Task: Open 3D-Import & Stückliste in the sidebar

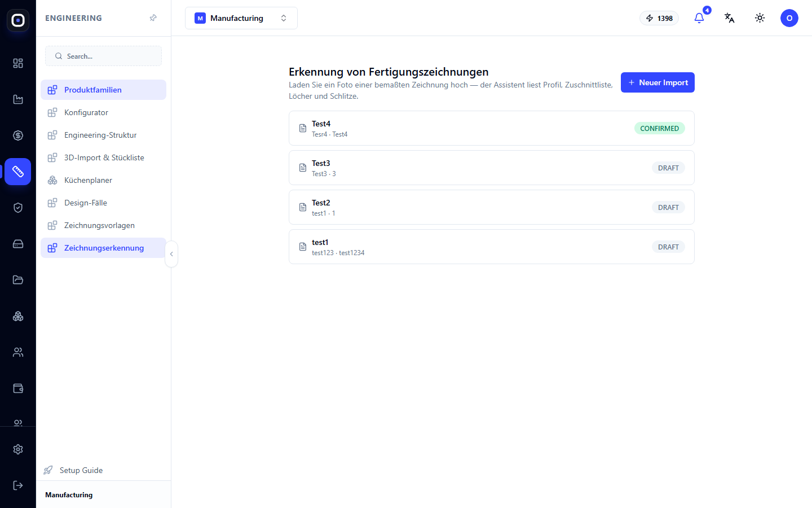Action: (x=103, y=157)
